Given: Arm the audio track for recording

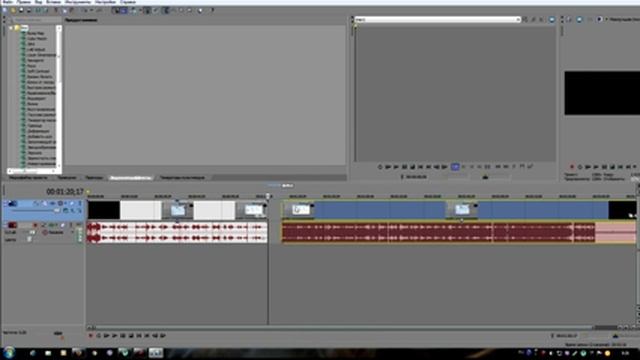Looking at the screenshot, I should (35, 225).
